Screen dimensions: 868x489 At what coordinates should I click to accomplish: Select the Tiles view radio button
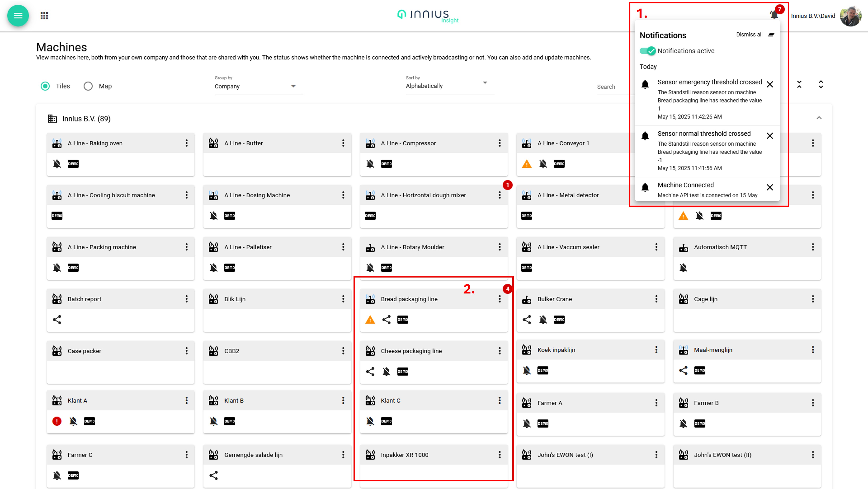pyautogui.click(x=45, y=86)
